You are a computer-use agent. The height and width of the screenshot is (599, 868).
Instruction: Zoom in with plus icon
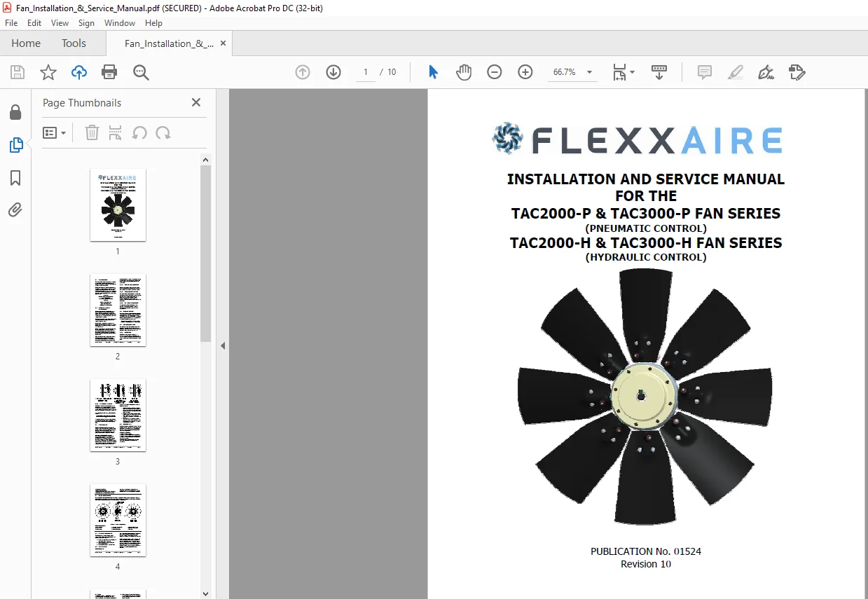tap(525, 72)
